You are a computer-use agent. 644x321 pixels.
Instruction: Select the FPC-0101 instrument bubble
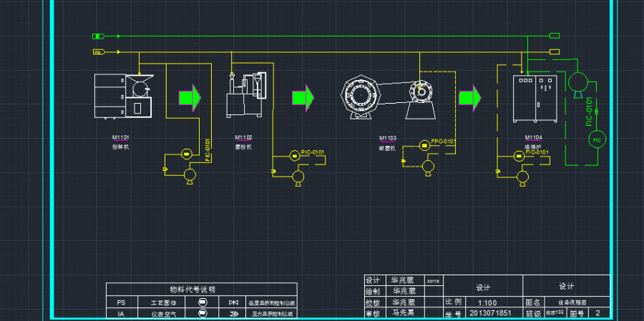tap(424, 145)
